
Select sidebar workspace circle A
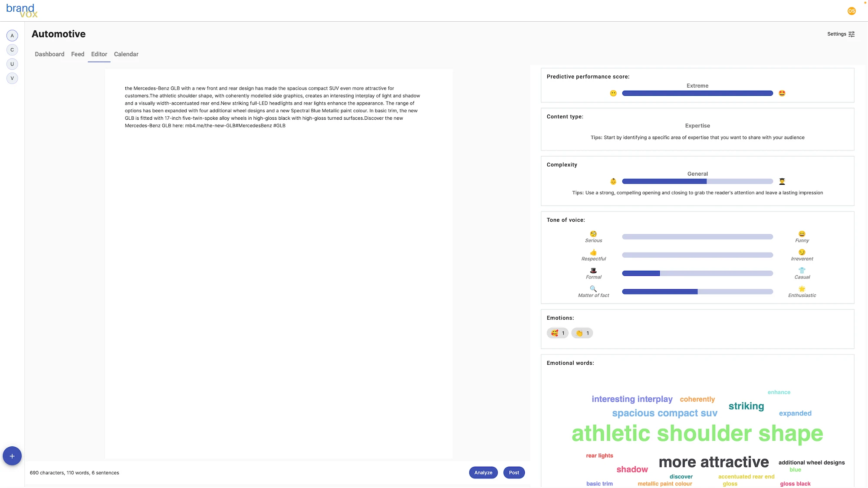tap(12, 36)
